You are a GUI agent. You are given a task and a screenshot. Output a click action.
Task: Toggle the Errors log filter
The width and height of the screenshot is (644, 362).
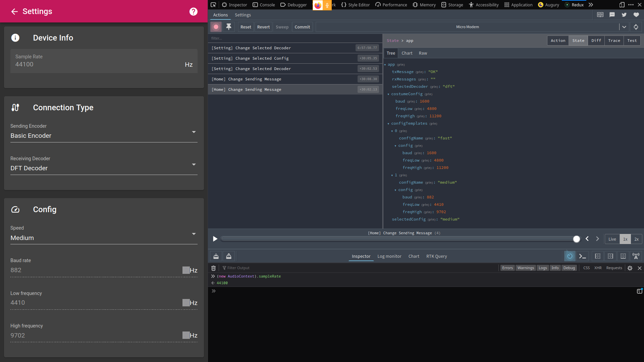pyautogui.click(x=507, y=268)
